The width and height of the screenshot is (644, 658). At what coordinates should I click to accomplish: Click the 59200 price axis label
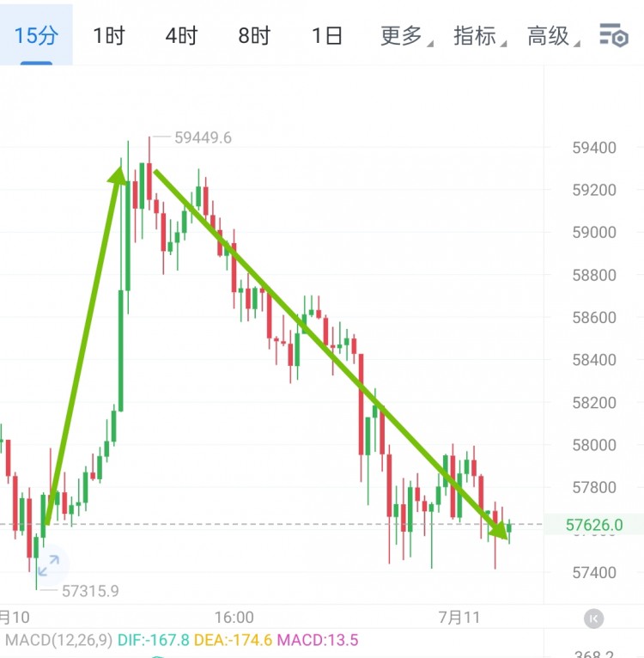click(x=594, y=190)
